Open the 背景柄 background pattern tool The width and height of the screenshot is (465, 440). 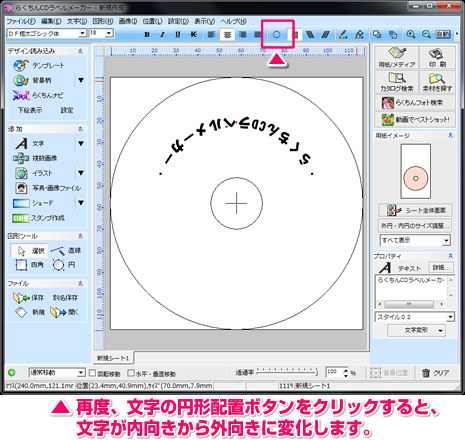pos(33,80)
